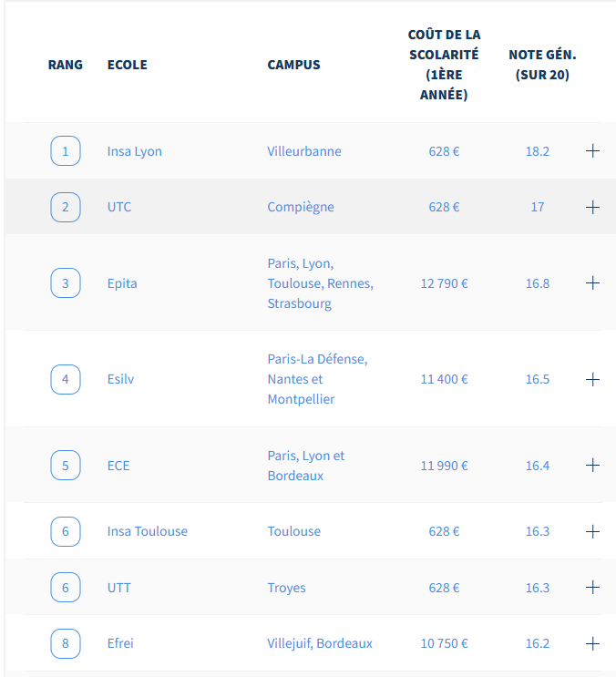Viewport: 616px width, 677px height.
Task: Click the plus icon beside ECE
Action: point(592,466)
